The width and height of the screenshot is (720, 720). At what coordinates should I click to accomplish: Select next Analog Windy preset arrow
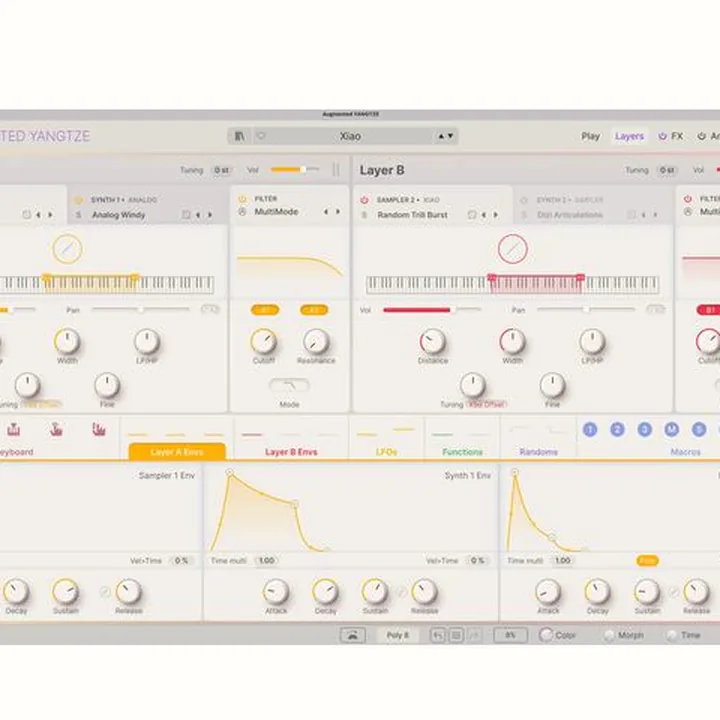tap(210, 215)
